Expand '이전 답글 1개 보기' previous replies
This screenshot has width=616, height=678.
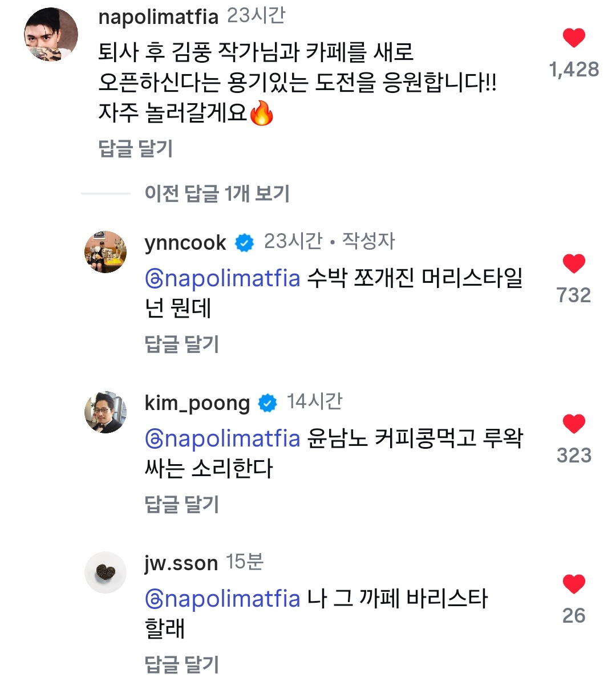click(x=217, y=193)
